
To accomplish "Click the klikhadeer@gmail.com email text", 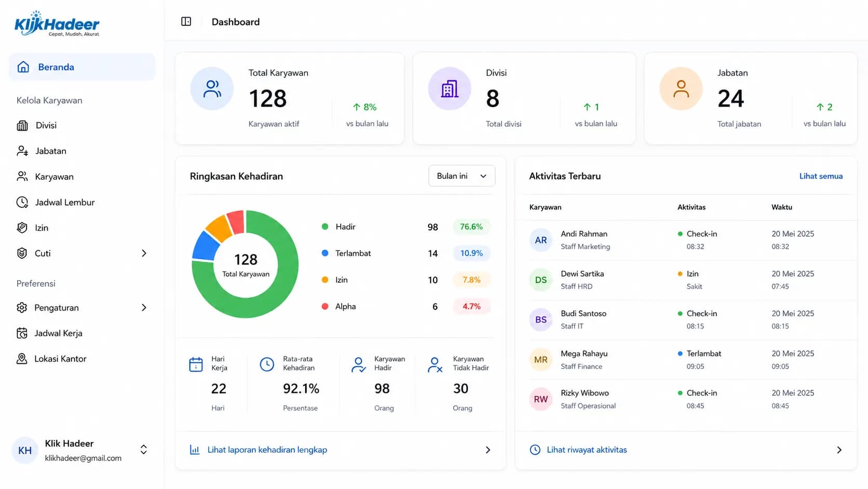I will point(83,458).
